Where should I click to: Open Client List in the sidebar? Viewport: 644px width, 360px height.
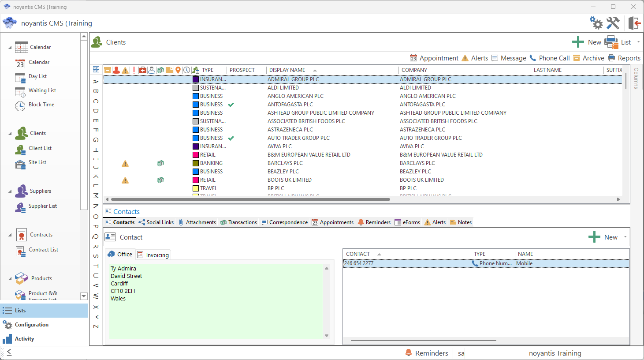(40, 148)
